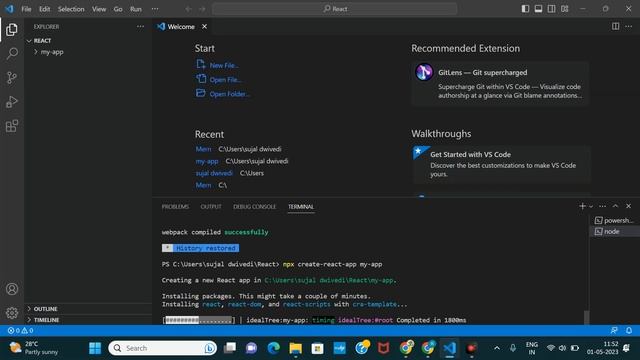Close the Welcome tab

pyautogui.click(x=204, y=27)
